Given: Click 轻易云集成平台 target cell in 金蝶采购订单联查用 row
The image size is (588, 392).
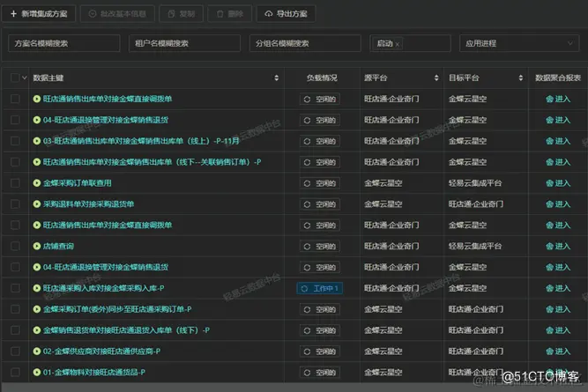Looking at the screenshot, I should [x=475, y=183].
